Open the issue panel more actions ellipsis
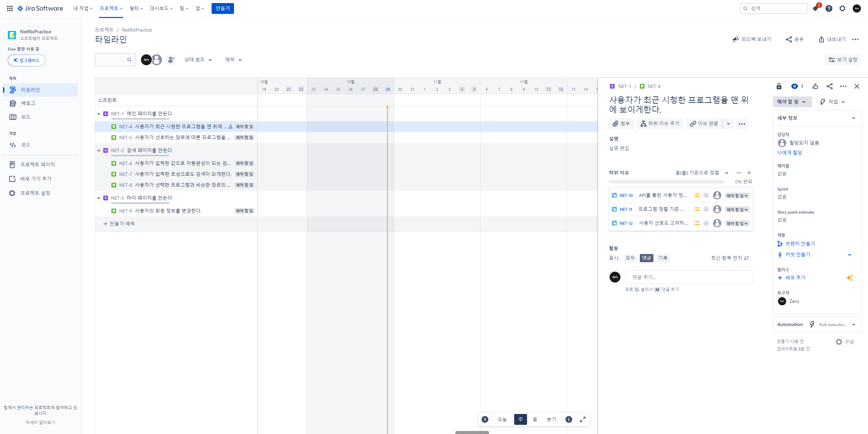868x434 pixels. coord(843,86)
